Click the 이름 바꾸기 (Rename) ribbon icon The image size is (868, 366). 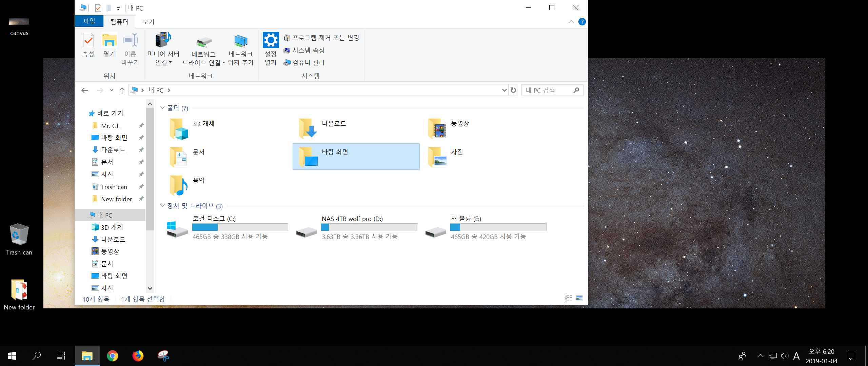(x=130, y=49)
